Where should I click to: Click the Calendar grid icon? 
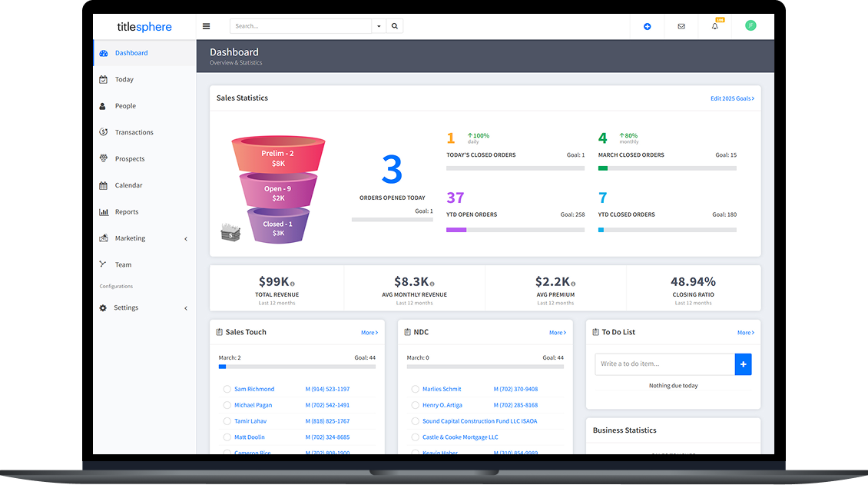tap(104, 185)
